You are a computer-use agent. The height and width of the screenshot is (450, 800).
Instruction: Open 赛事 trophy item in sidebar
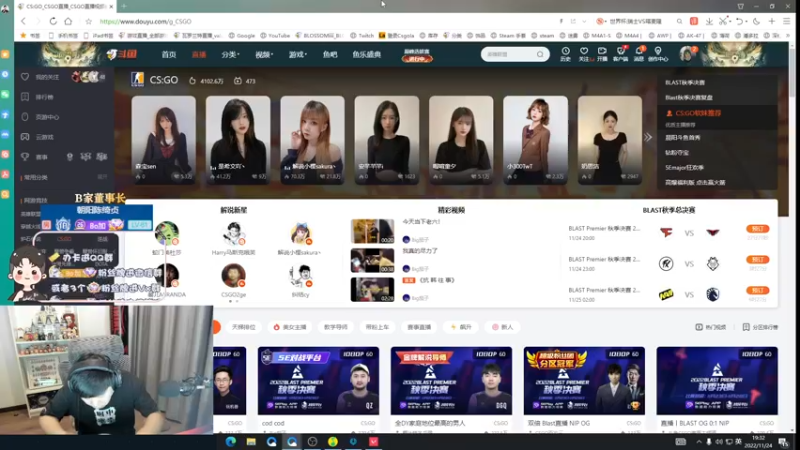41,157
